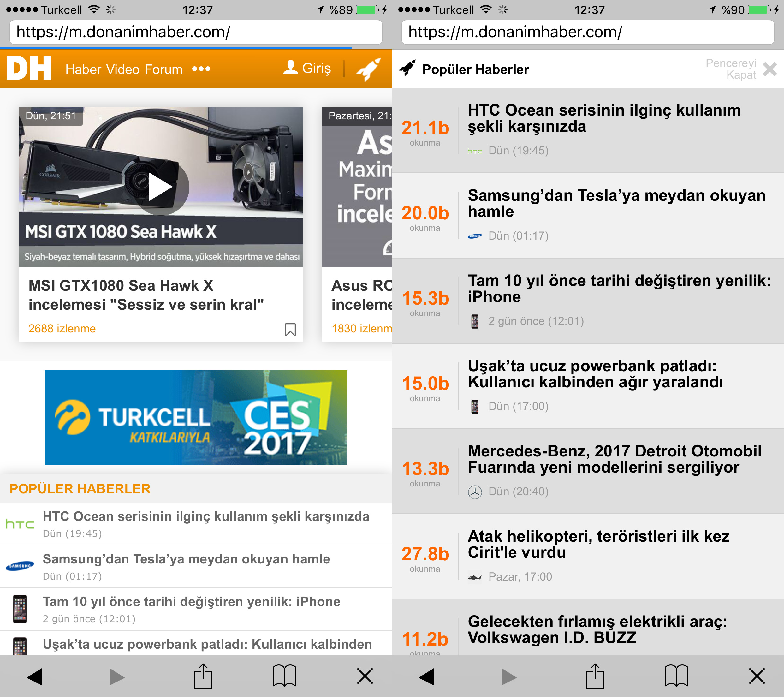The height and width of the screenshot is (697, 784).
Task: Tap the POPÜLER HABERLER section heading
Action: [80, 489]
